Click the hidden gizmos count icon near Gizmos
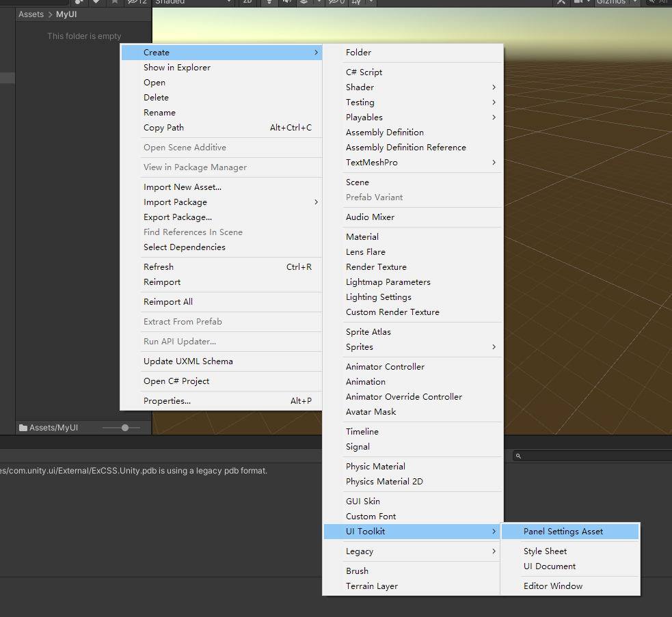Viewport: 672px width, 617px height. pyautogui.click(x=334, y=3)
